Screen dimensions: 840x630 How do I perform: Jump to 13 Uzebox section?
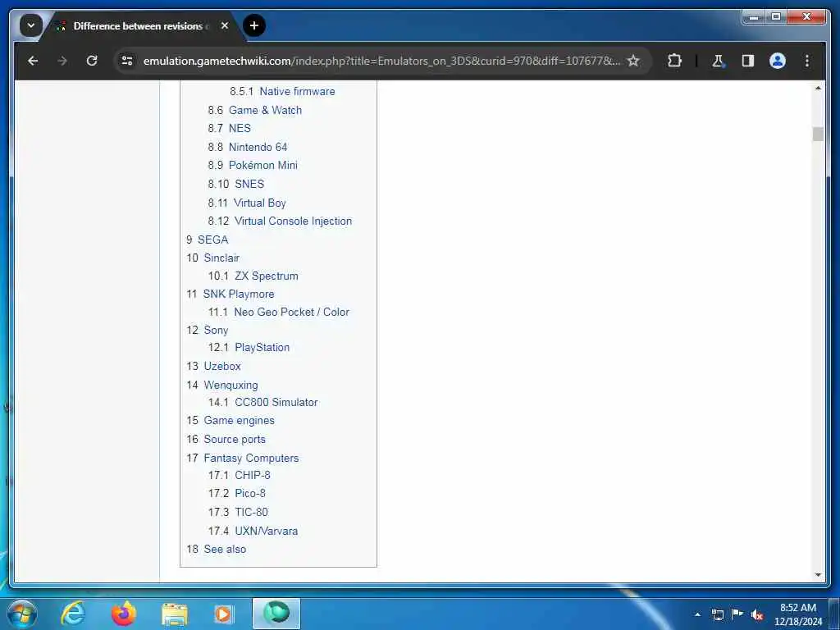click(214, 367)
